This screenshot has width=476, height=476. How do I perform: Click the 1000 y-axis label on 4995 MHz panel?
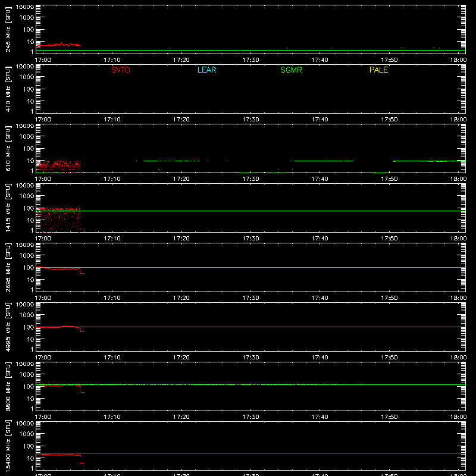click(27, 315)
